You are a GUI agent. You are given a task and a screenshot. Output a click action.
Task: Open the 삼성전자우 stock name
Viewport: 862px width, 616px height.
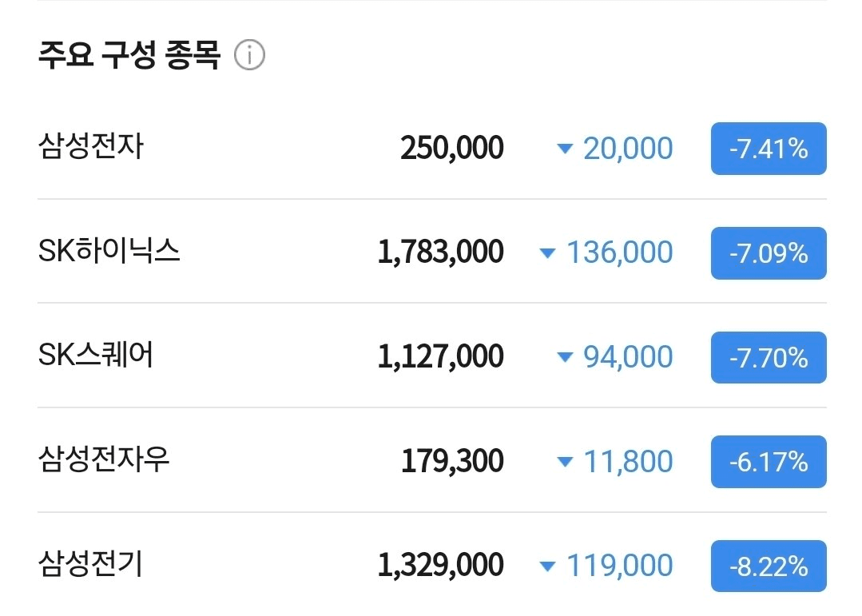tap(104, 459)
